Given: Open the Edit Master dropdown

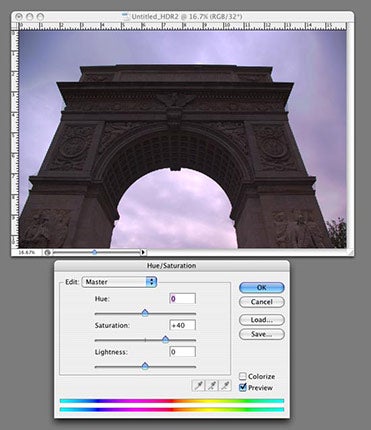Looking at the screenshot, I should (x=119, y=282).
